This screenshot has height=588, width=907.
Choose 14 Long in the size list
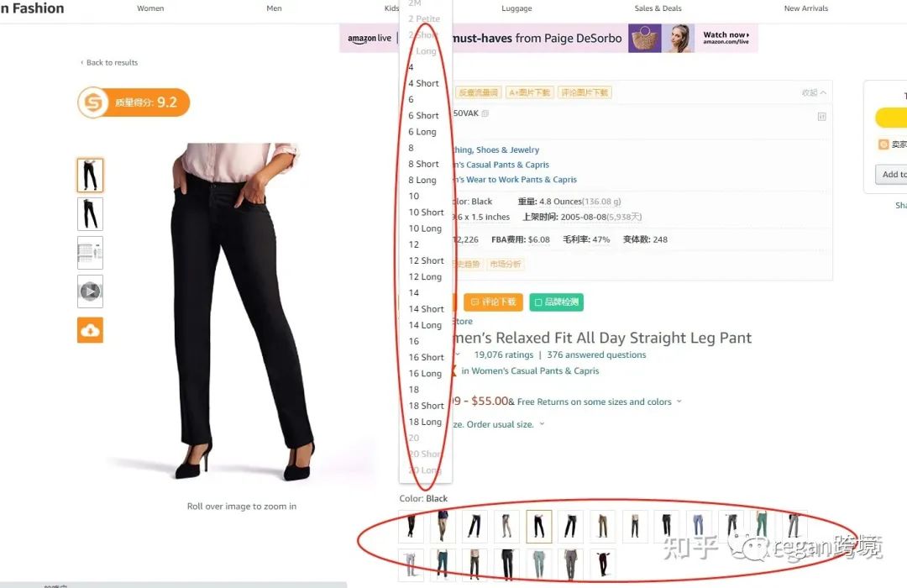tap(425, 325)
